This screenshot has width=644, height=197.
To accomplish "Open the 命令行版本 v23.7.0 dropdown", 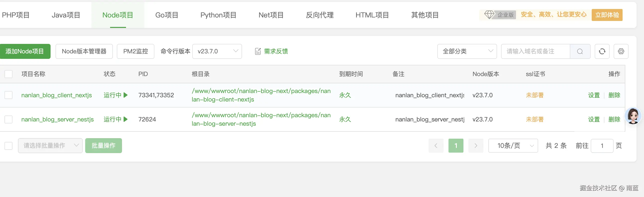I will coord(217,51).
